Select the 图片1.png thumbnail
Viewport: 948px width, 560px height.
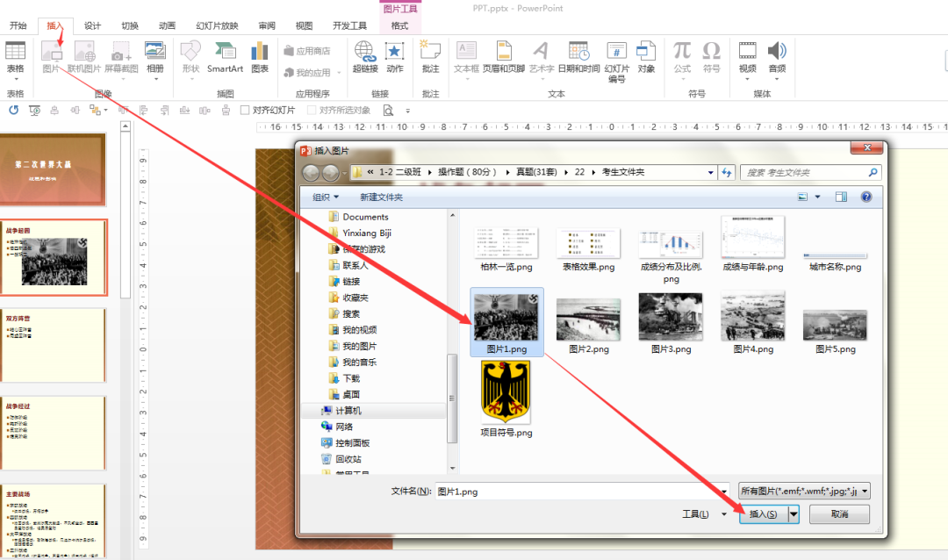(x=506, y=318)
